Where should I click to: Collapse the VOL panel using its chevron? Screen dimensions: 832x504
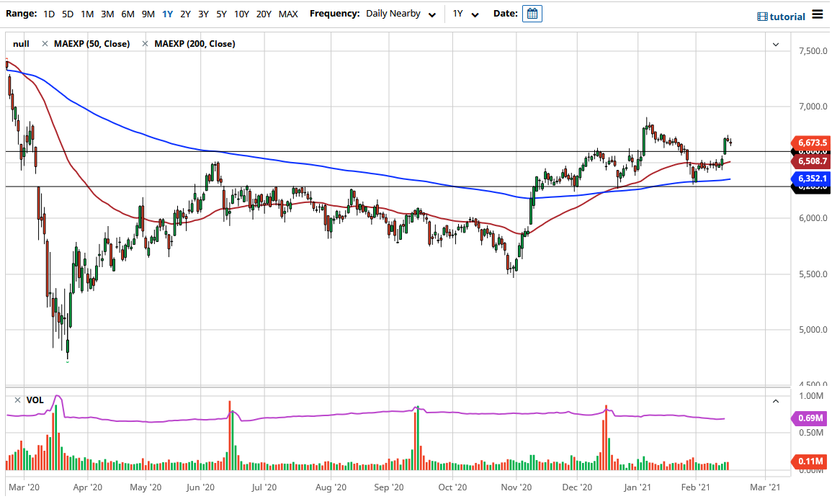pos(776,400)
